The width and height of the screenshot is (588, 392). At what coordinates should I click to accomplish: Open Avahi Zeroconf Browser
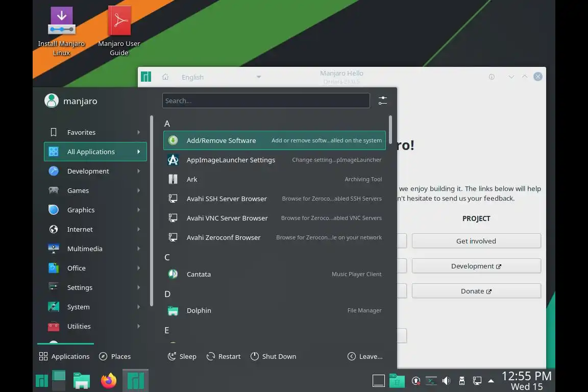point(275,237)
